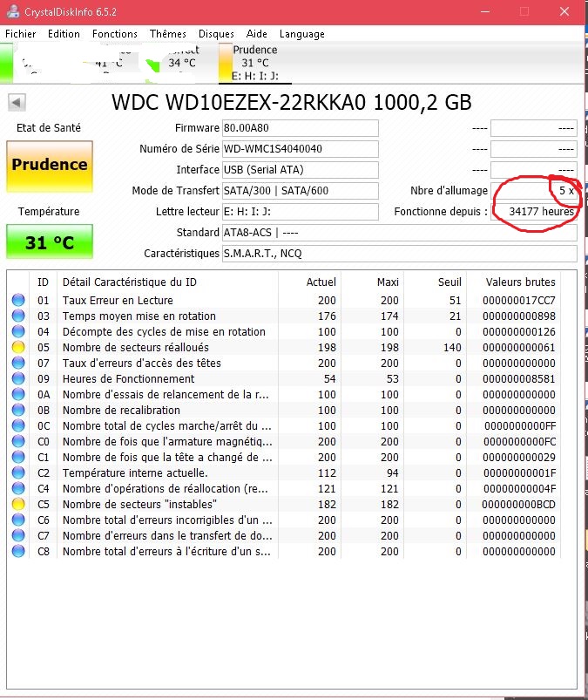Click the Firmware field 80.00A80
Viewport: 588px width, 700px height.
pos(301,128)
